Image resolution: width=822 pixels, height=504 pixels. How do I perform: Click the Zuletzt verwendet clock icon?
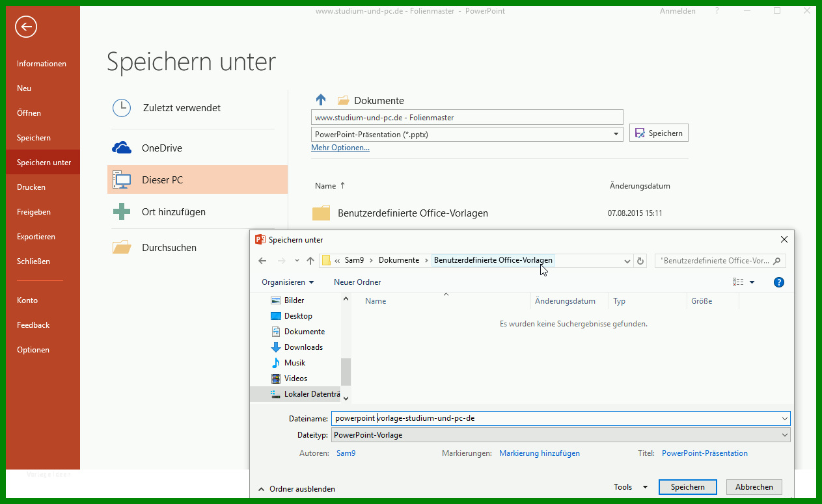(x=122, y=108)
